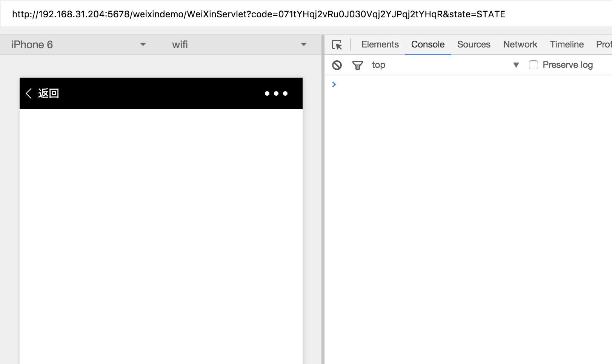Open the Timeline tab
Screen dimensions: 612x364
567,44
